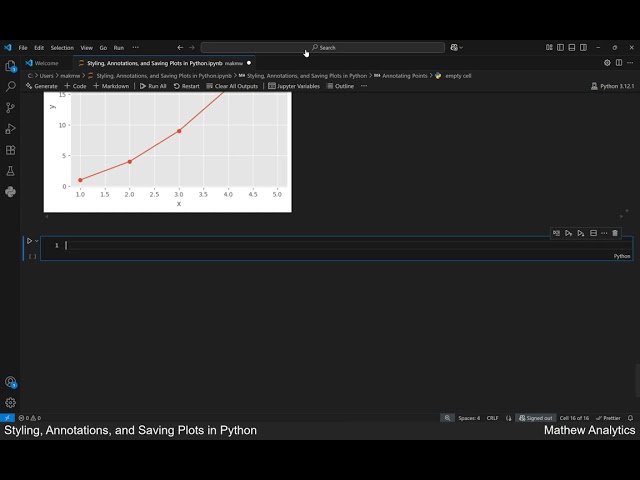Click Generate in the notebook toolbar
This screenshot has height=480, width=640.
[41, 86]
